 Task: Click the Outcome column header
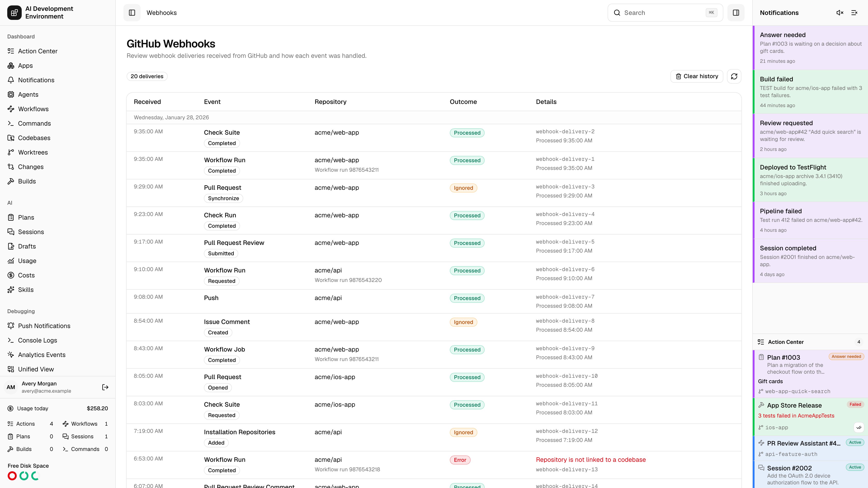pyautogui.click(x=463, y=102)
